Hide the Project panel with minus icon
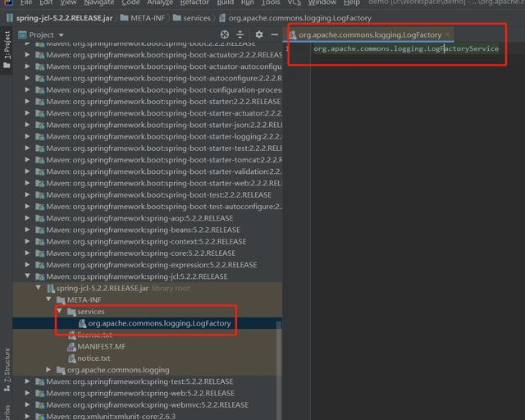Screen dimensions: 525x420 (x=275, y=34)
